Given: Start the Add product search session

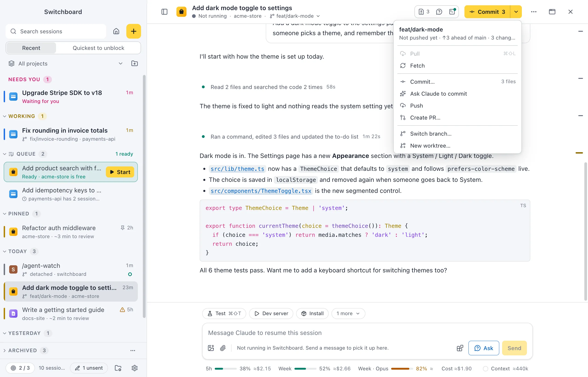Looking at the screenshot, I should click(x=120, y=172).
